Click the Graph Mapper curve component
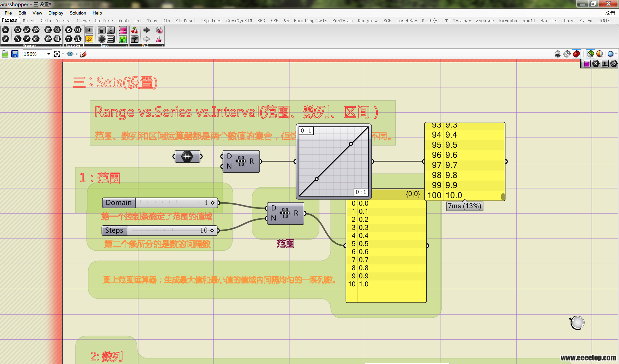The width and height of the screenshot is (619, 364). click(x=334, y=161)
